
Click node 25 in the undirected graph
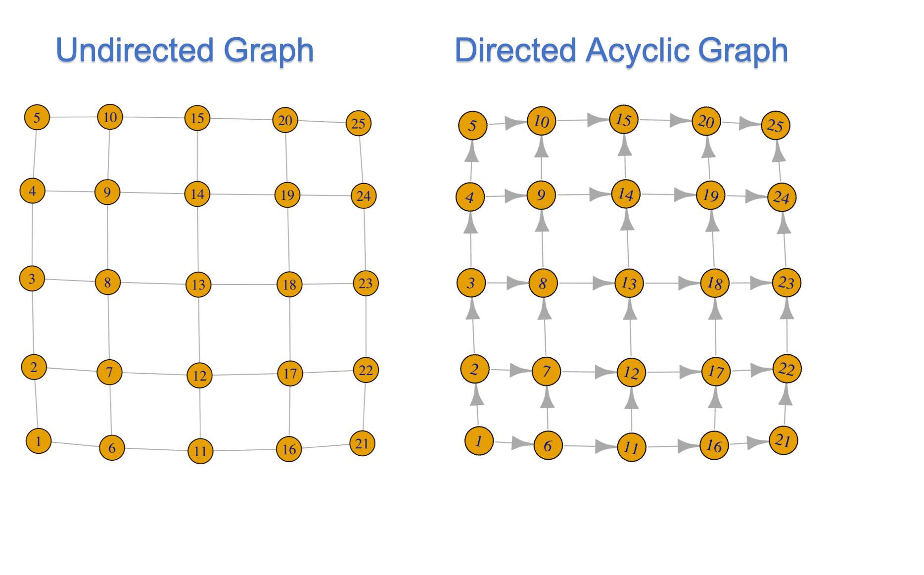click(x=359, y=123)
